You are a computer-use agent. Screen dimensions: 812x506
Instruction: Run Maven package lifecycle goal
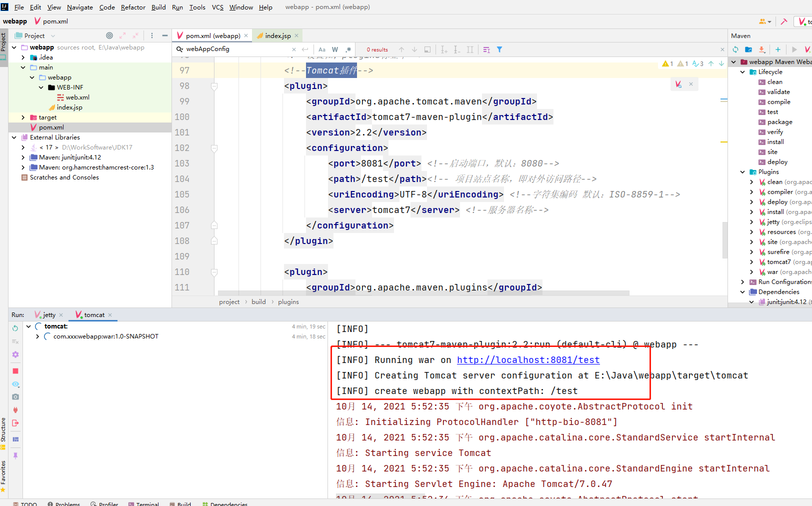click(779, 122)
